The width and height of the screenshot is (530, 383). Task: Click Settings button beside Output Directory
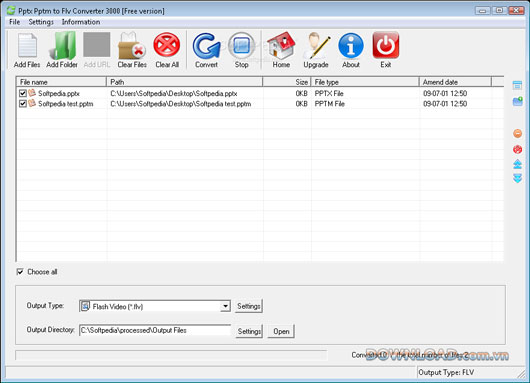click(x=249, y=331)
